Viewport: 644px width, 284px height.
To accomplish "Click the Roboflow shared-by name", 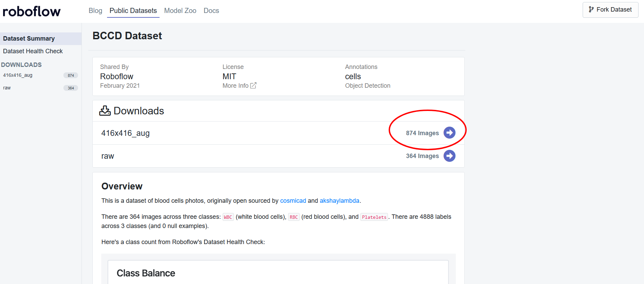I will pos(117,76).
